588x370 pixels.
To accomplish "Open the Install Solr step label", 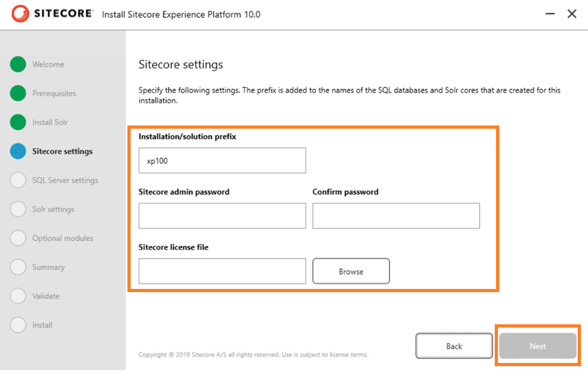I will (50, 122).
